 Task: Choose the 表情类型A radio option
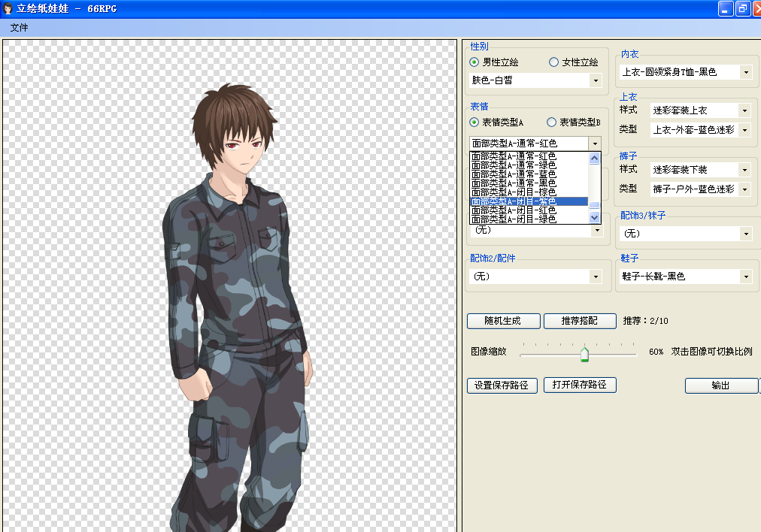point(474,122)
